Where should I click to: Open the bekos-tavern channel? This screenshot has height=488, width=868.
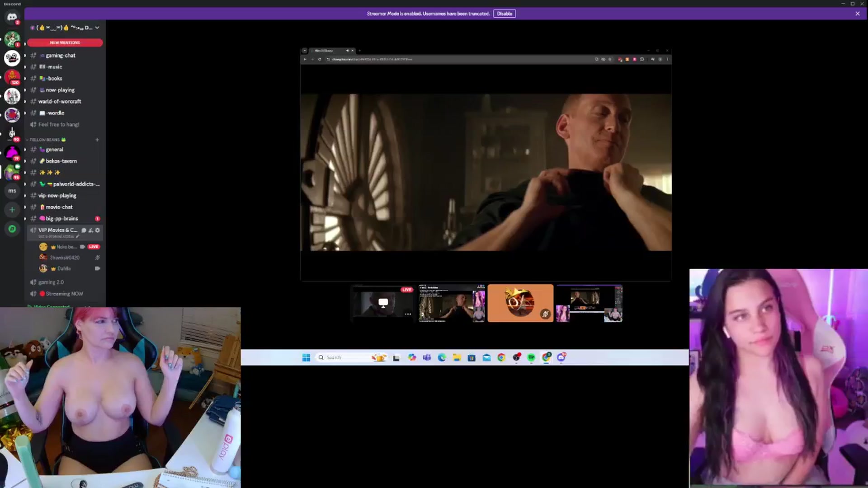[x=65, y=161]
